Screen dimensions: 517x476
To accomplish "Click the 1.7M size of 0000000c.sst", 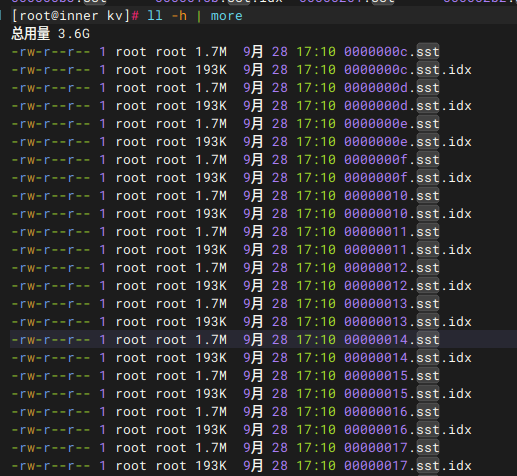I will (x=211, y=52).
